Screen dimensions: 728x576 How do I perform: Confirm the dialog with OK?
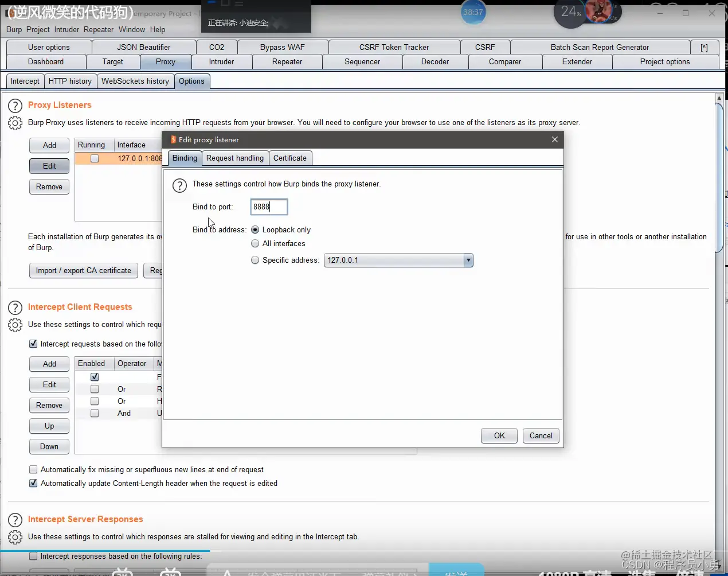pyautogui.click(x=499, y=435)
